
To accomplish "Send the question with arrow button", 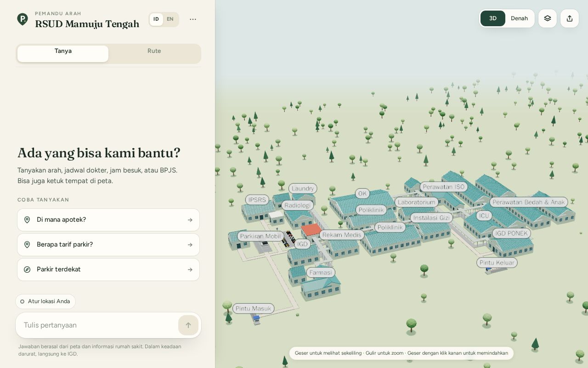I will 188,325.
